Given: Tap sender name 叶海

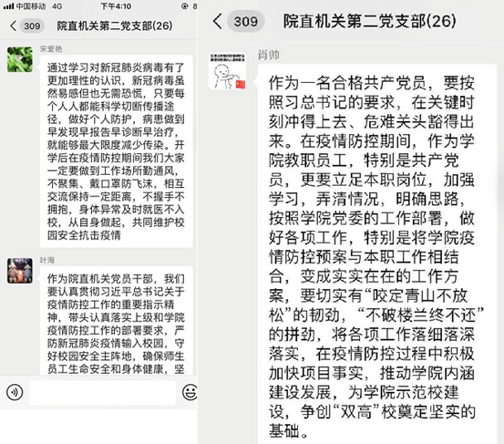Looking at the screenshot, I should pos(47,260).
